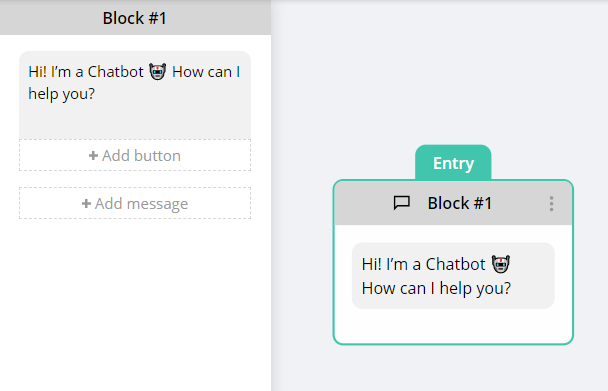Click empty white area below message in node
Viewport: 608px width, 391px height.
453,325
